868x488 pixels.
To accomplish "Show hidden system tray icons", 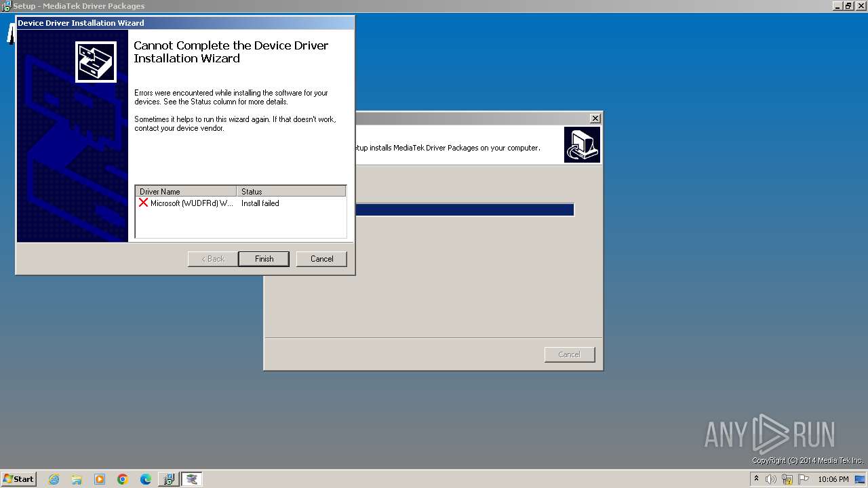I will 756,479.
